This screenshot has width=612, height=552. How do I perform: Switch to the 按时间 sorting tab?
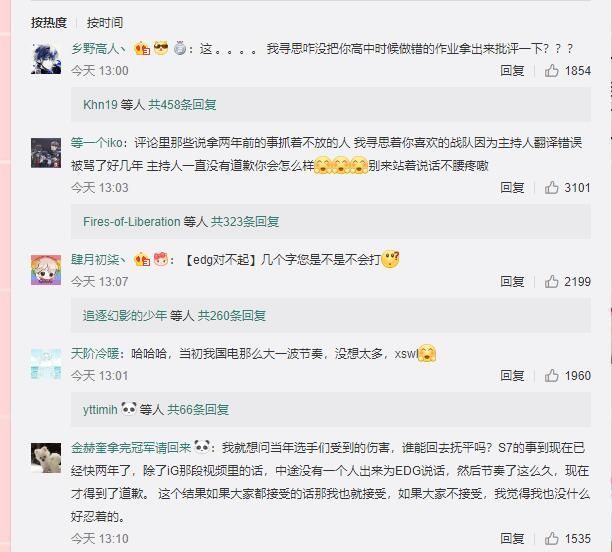[x=105, y=23]
